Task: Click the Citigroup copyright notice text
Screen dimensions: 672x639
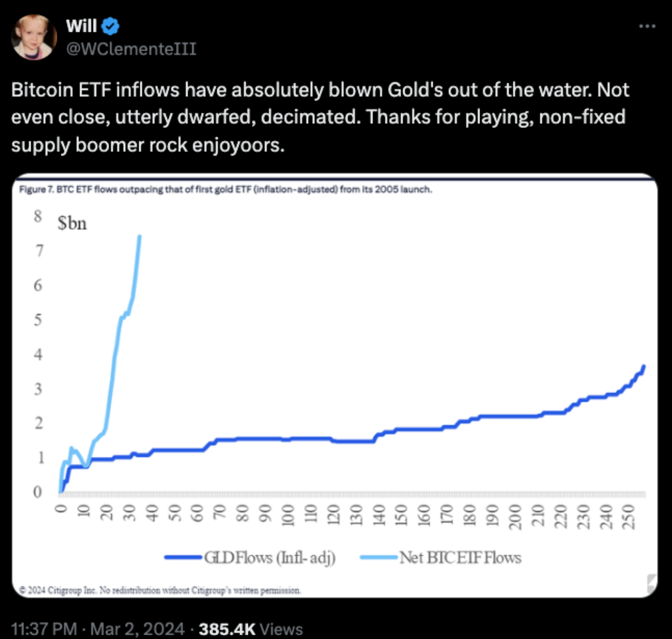Action: click(160, 590)
